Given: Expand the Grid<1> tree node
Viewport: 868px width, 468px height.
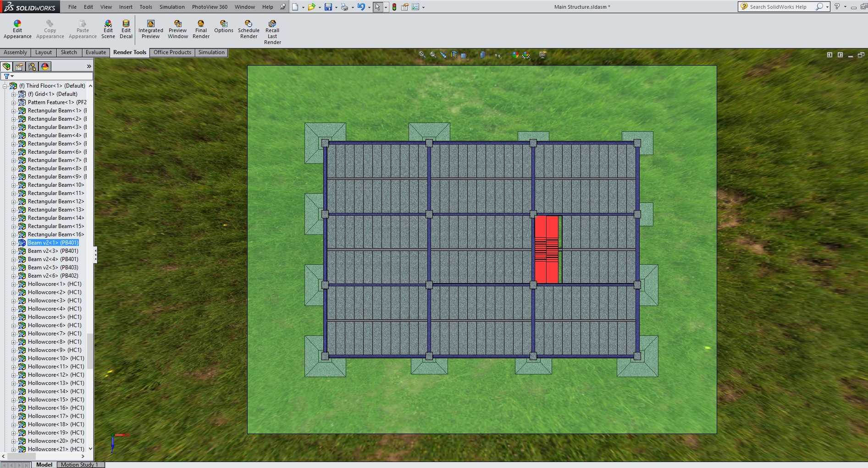Looking at the screenshot, I should (x=14, y=94).
